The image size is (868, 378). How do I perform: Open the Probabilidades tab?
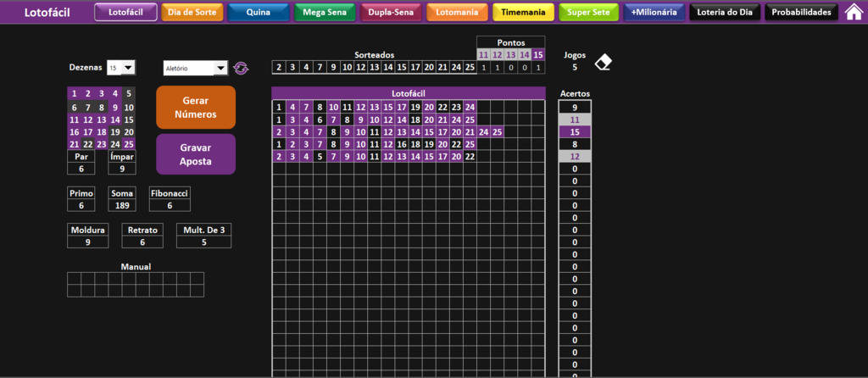[802, 12]
